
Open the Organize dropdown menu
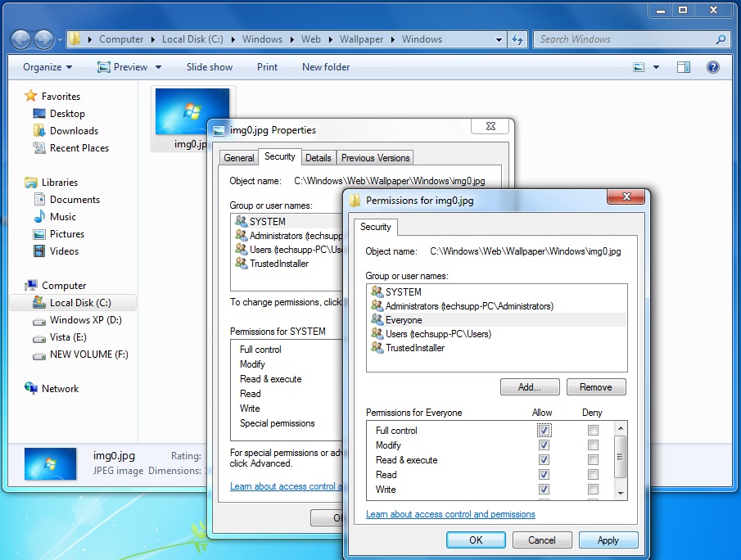pos(47,67)
